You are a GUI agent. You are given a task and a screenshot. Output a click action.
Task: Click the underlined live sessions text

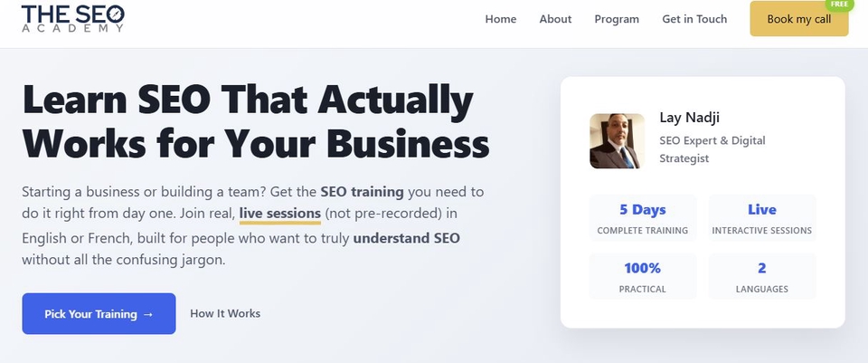pyautogui.click(x=279, y=215)
